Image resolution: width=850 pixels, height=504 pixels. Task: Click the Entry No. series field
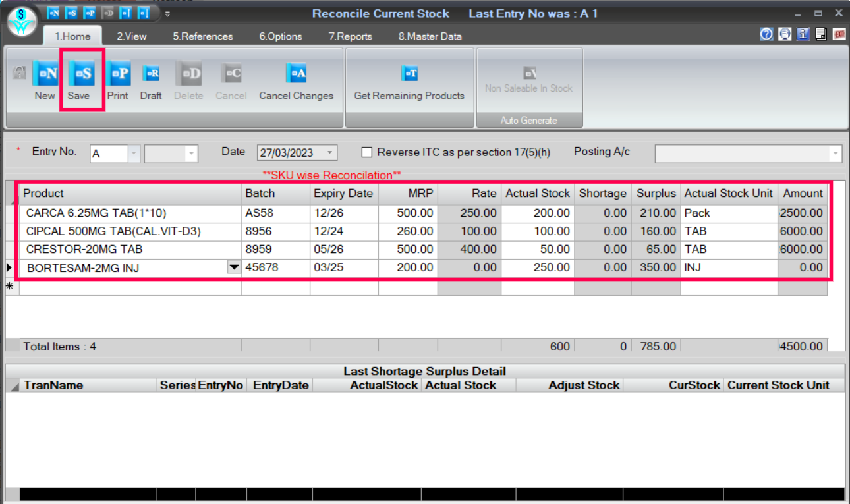coord(109,154)
